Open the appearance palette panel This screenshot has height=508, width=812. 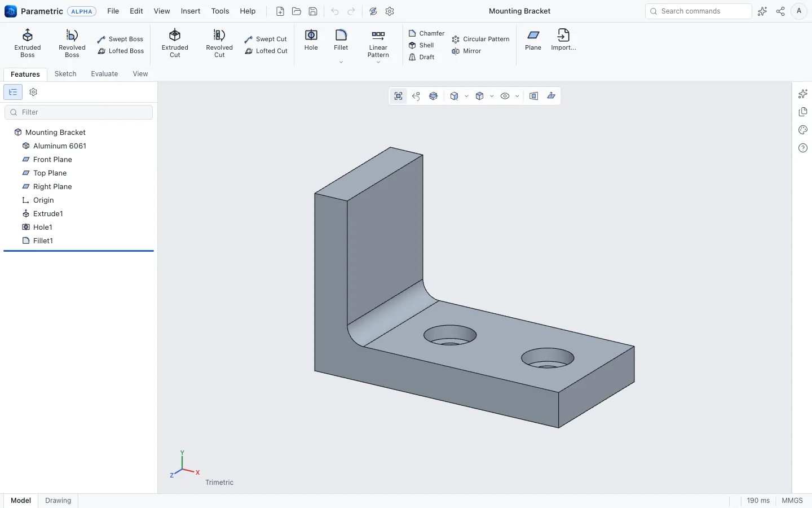click(803, 130)
